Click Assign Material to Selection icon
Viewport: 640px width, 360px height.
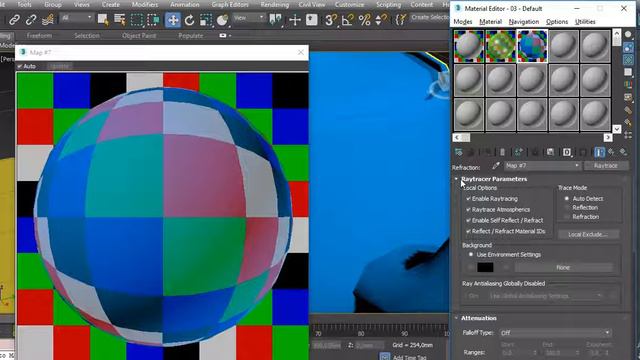pos(488,152)
